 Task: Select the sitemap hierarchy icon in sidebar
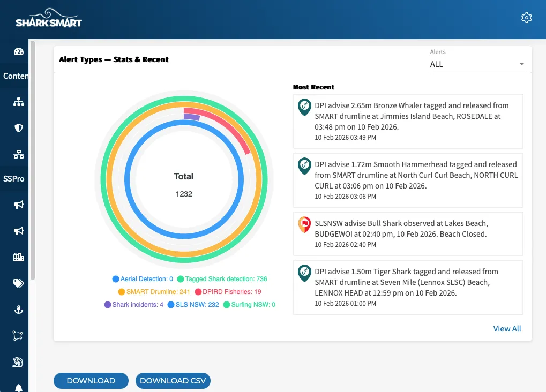click(18, 102)
